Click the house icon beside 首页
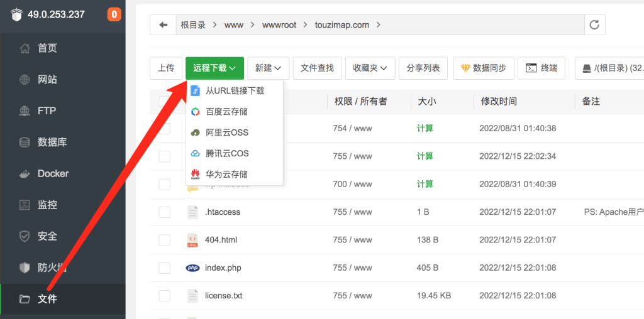 pyautogui.click(x=25, y=48)
